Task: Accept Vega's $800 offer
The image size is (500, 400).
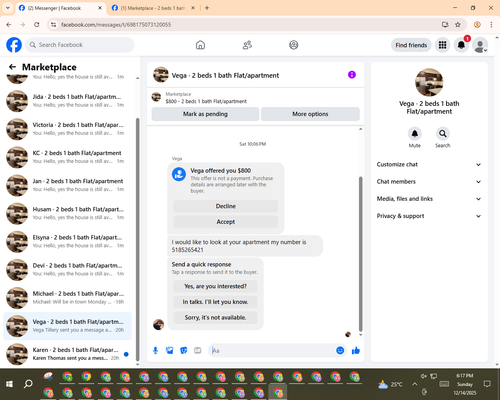Action: click(x=226, y=222)
